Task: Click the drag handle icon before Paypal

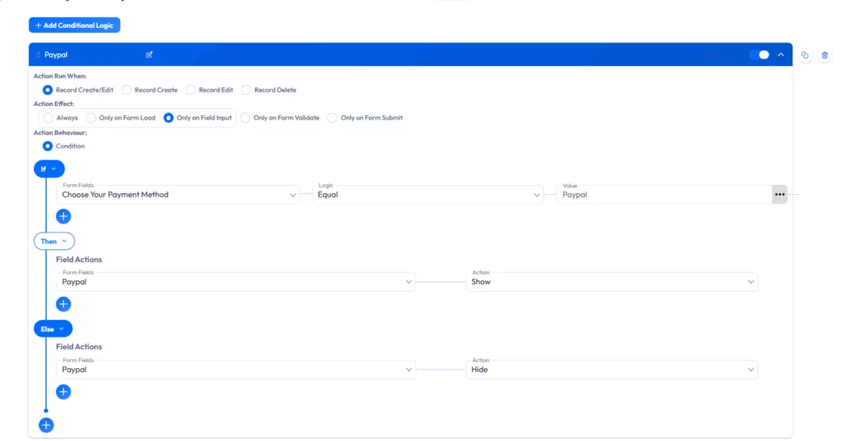Action: 38,54
